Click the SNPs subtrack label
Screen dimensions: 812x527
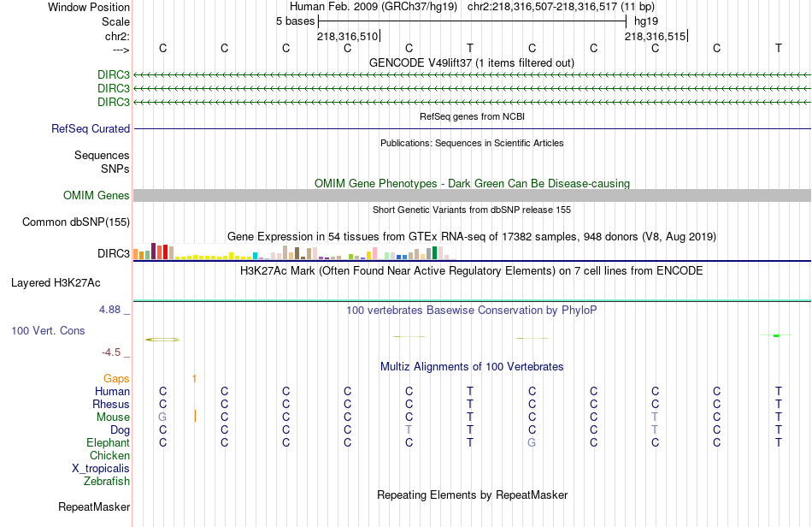point(115,169)
